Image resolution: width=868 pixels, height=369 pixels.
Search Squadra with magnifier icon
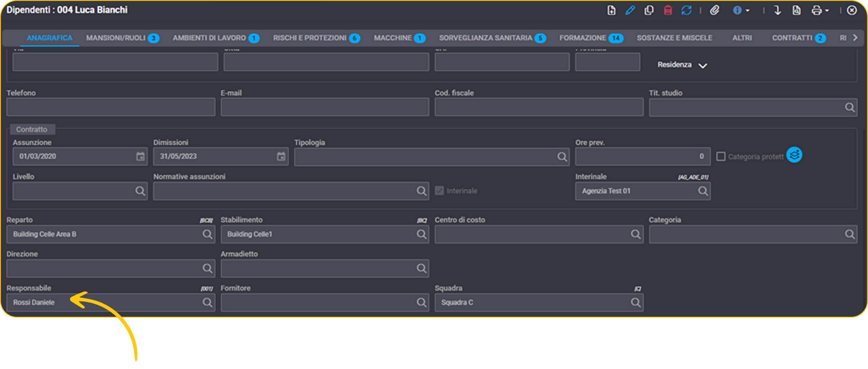tap(636, 302)
